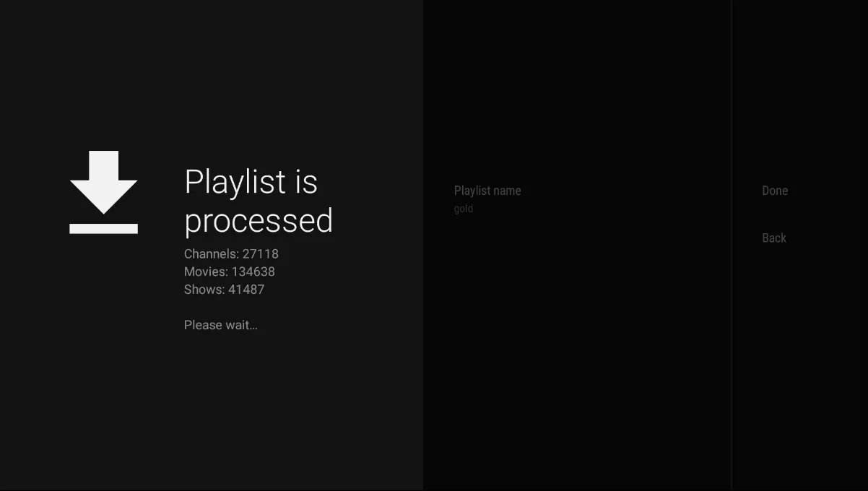Click the arrowhead of the download icon
The height and width of the screenshot is (491, 868).
click(103, 196)
